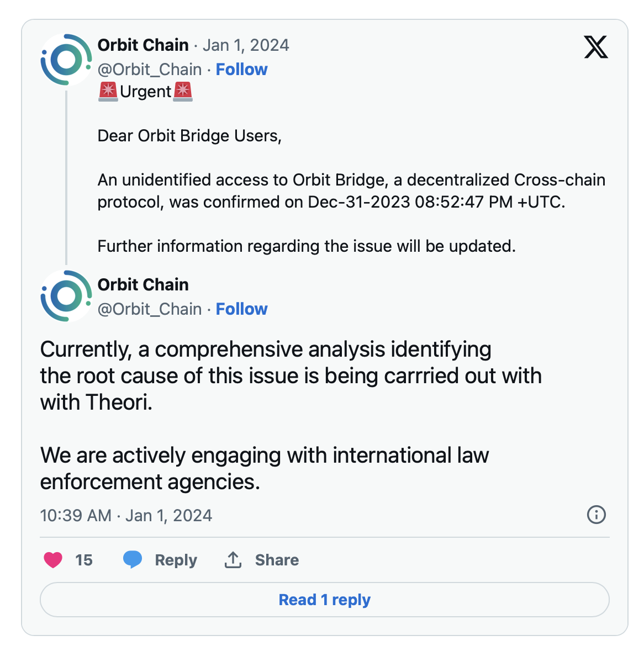Follow Orbit Chain from the second tweet header
This screenshot has width=644, height=646.
coord(241,309)
